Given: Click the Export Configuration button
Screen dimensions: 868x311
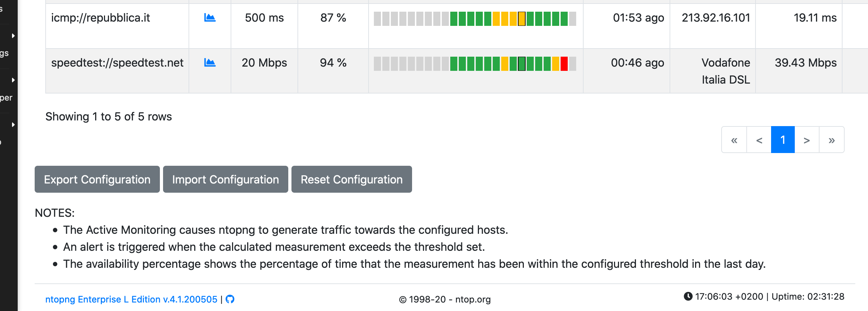Looking at the screenshot, I should click(97, 179).
